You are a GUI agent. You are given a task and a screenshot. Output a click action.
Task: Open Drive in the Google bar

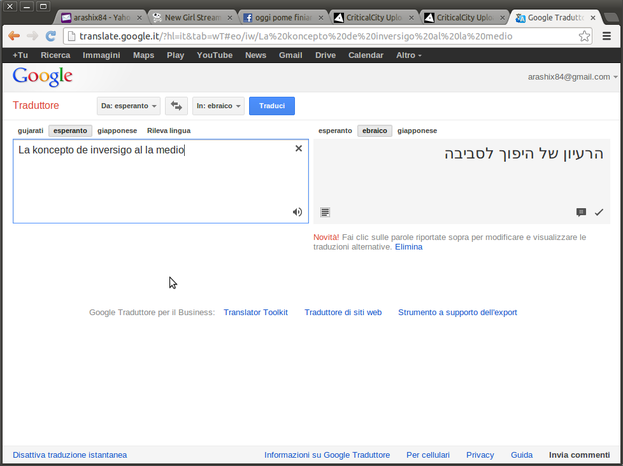(x=325, y=55)
